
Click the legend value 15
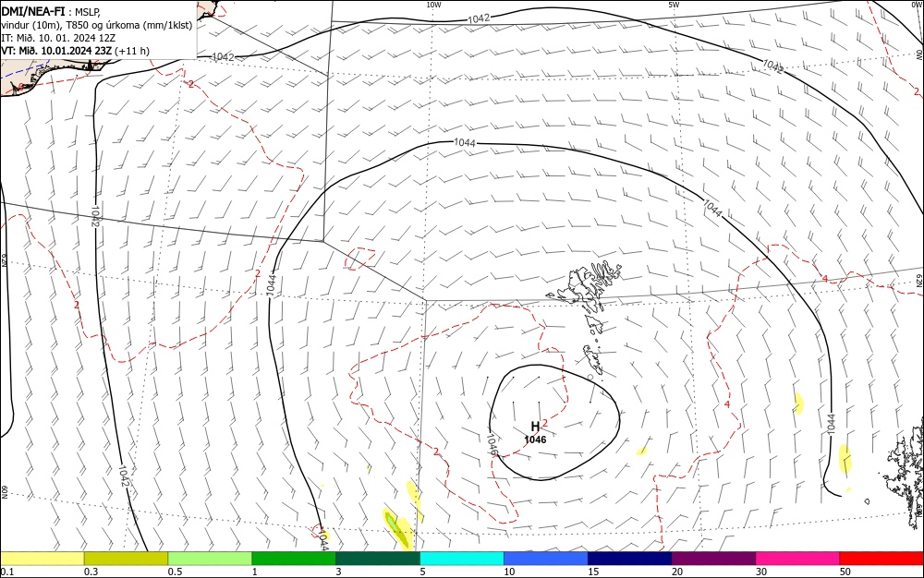pyautogui.click(x=593, y=572)
